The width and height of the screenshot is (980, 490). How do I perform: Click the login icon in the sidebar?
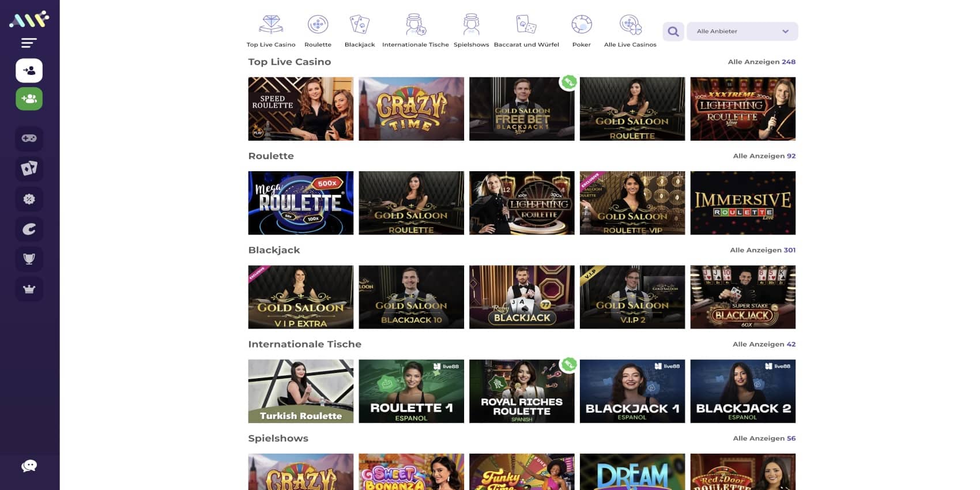coord(29,71)
